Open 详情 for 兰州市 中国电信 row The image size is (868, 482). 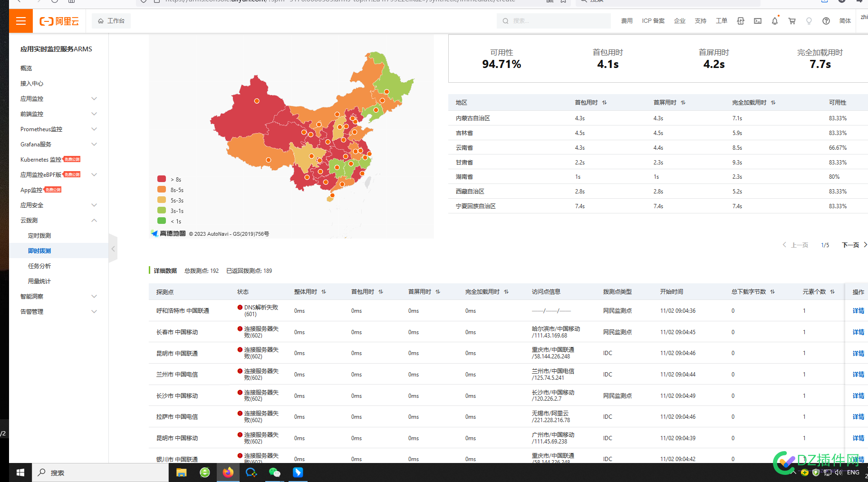pos(858,375)
